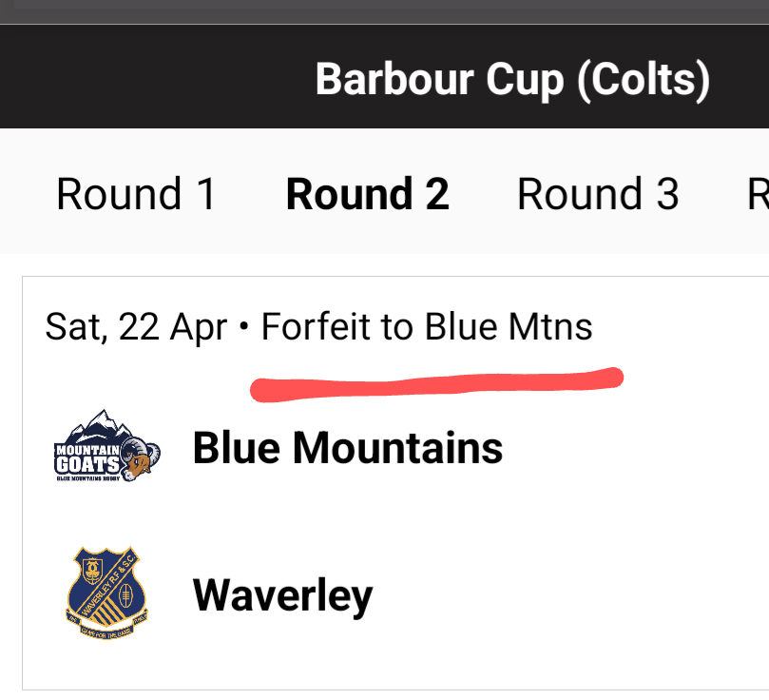Select the bold Round 2 tab
Viewport: 769px width, 700px height.
coord(367,194)
